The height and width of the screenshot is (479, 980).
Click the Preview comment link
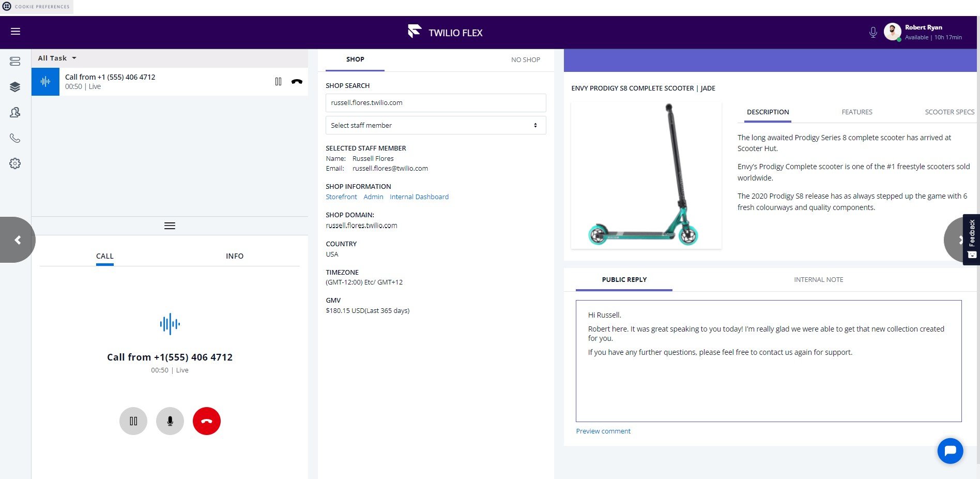pos(603,431)
